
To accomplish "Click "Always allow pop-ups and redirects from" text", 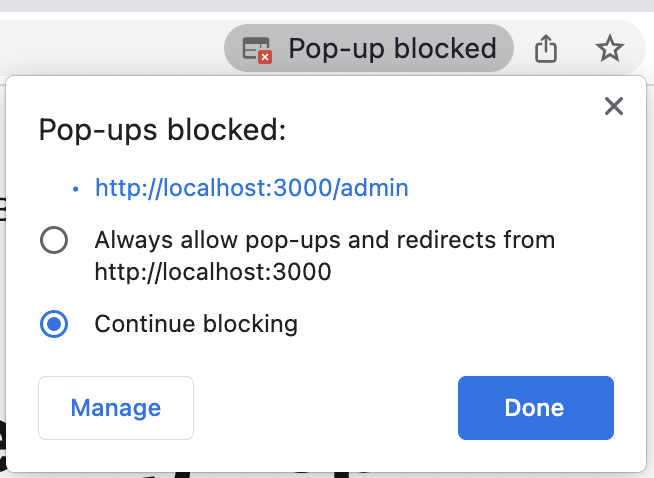I will tap(324, 240).
